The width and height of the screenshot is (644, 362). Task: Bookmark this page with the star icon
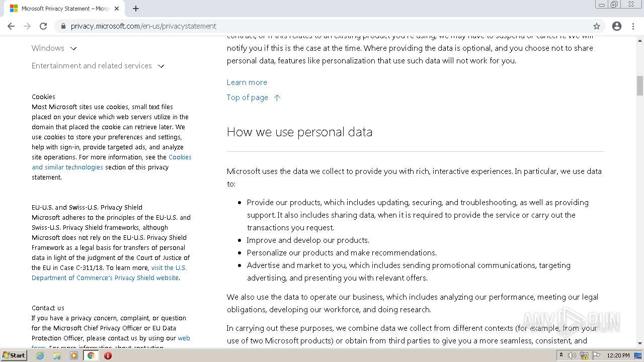pos(597,26)
